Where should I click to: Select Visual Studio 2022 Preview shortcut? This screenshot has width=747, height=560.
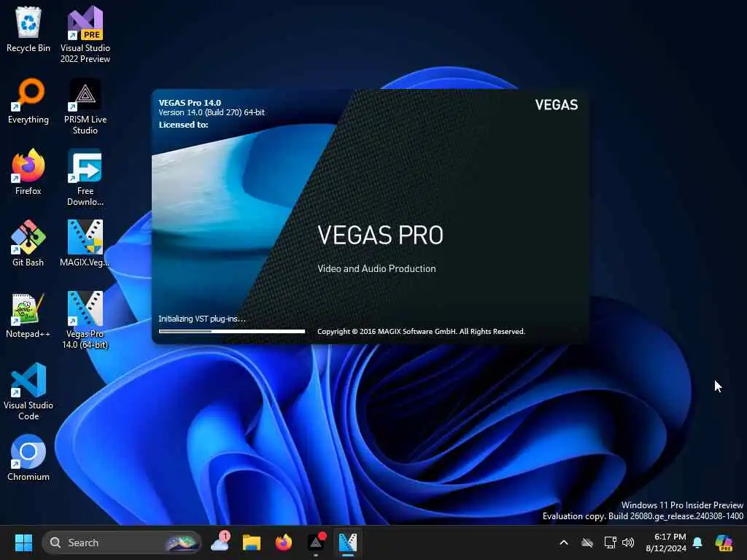pos(85,34)
